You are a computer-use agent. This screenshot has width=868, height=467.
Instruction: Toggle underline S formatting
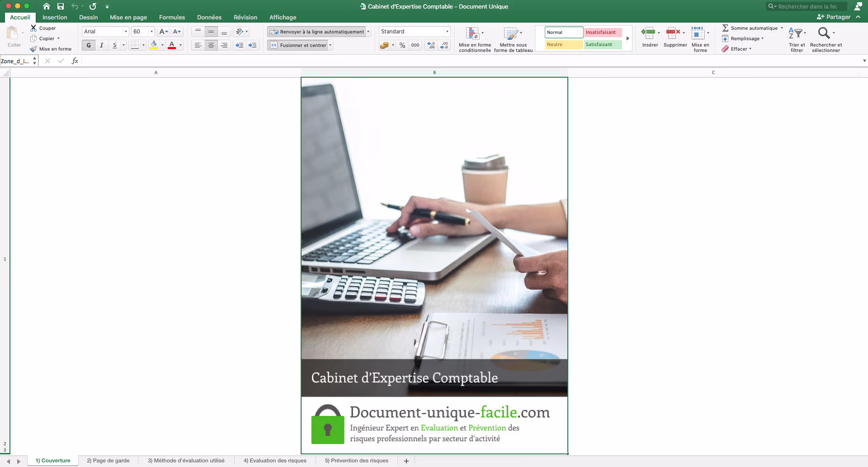coord(115,45)
